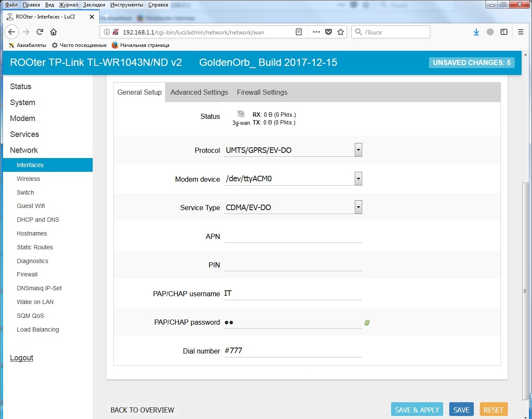The width and height of the screenshot is (532, 419).
Task: Open the Service Type dropdown
Action: pyautogui.click(x=293, y=207)
